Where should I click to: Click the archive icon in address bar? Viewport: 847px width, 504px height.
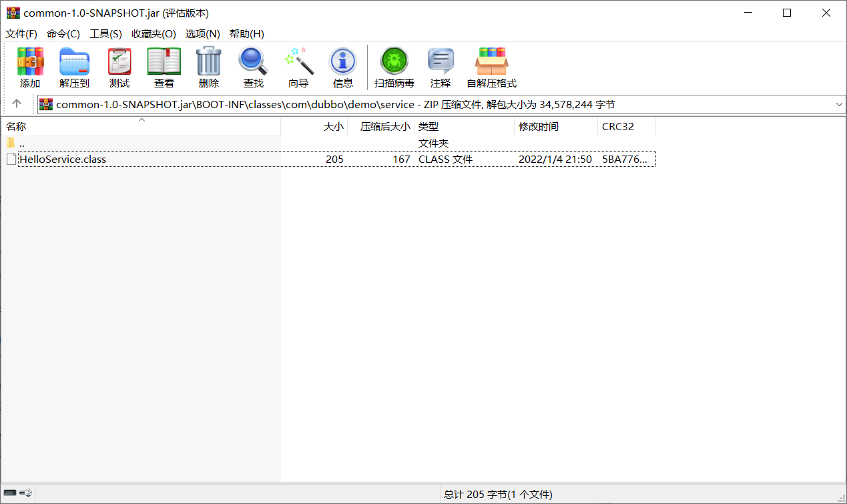click(x=46, y=104)
